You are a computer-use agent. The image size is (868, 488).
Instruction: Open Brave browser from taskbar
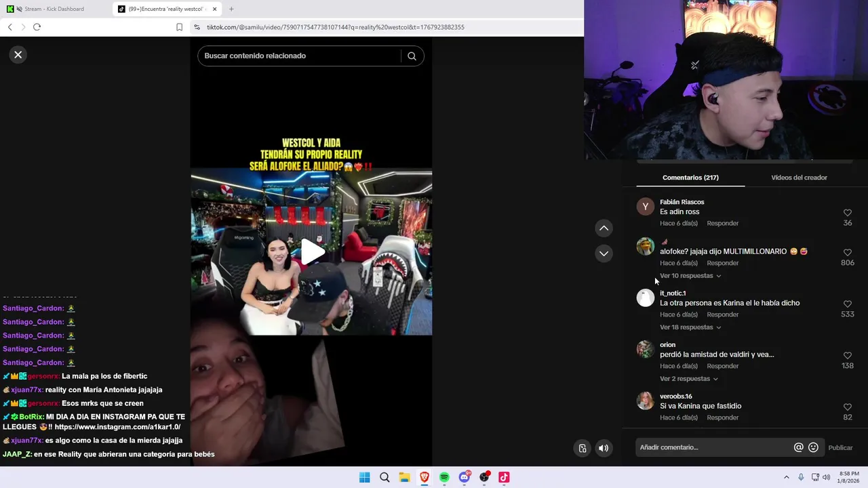(x=425, y=477)
